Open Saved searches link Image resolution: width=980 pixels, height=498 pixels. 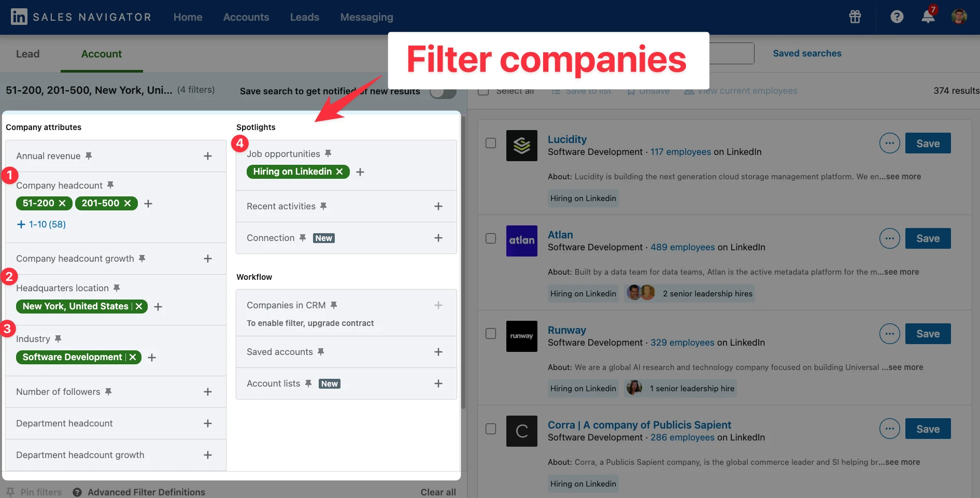pyautogui.click(x=807, y=53)
